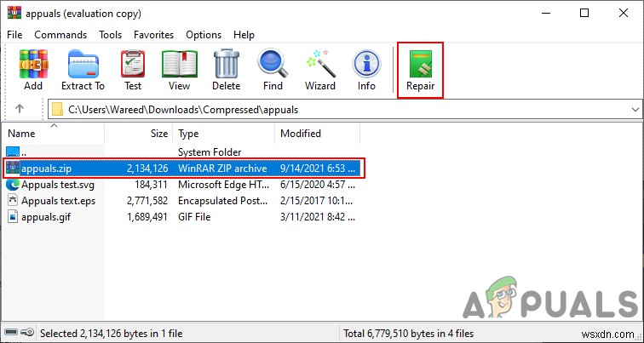
Task: Open the Commands menu
Action: tap(60, 35)
